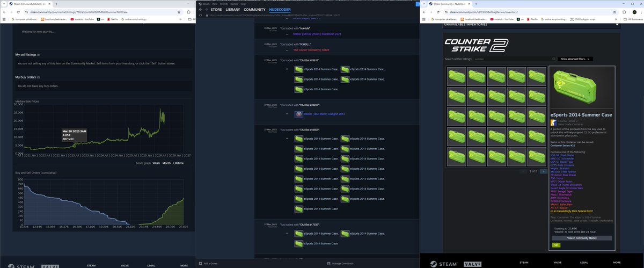Screen dimensions: 644x268
Task: Reload the Steam Market browser page
Action: pyautogui.click(x=18, y=12)
